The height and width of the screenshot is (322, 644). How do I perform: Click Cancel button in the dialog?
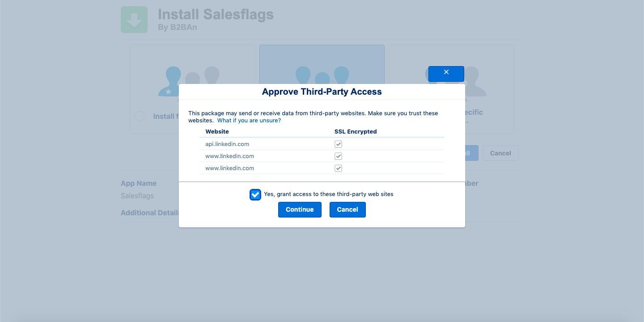tap(347, 209)
